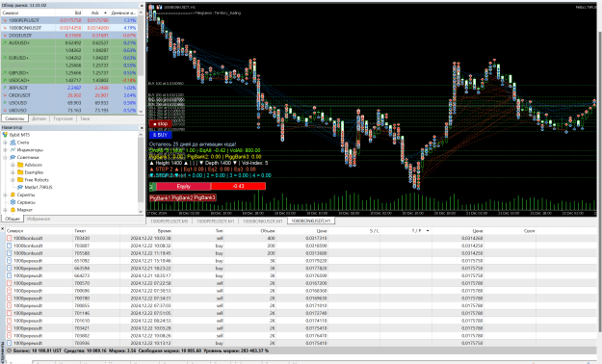
Task: Click the Время column header in trades
Action: pyautogui.click(x=146, y=231)
